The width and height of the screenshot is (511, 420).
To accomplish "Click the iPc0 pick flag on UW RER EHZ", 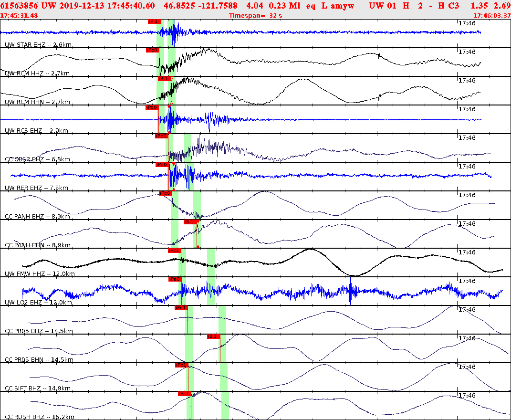I will click(x=163, y=164).
